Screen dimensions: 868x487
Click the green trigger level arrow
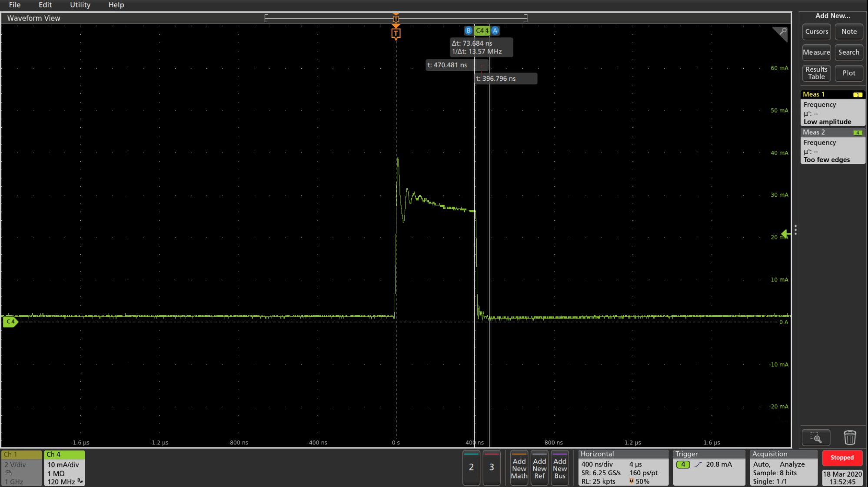[x=785, y=234]
